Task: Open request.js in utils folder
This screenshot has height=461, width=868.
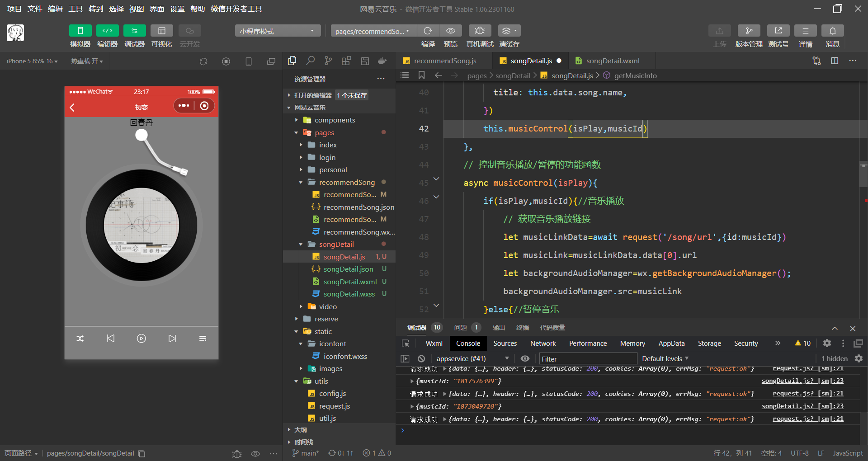Action: click(335, 406)
